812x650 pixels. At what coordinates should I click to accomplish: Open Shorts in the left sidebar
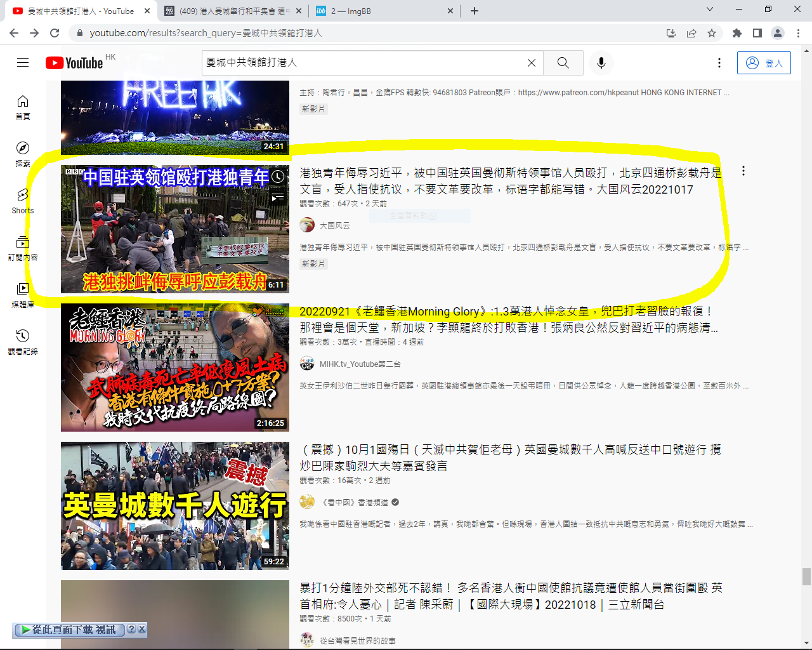coord(23,201)
